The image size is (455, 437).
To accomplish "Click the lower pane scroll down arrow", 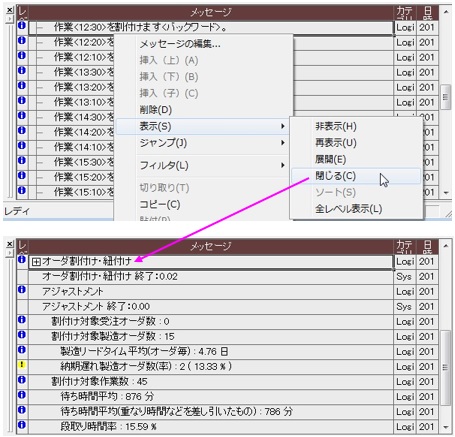I will tap(446, 427).
